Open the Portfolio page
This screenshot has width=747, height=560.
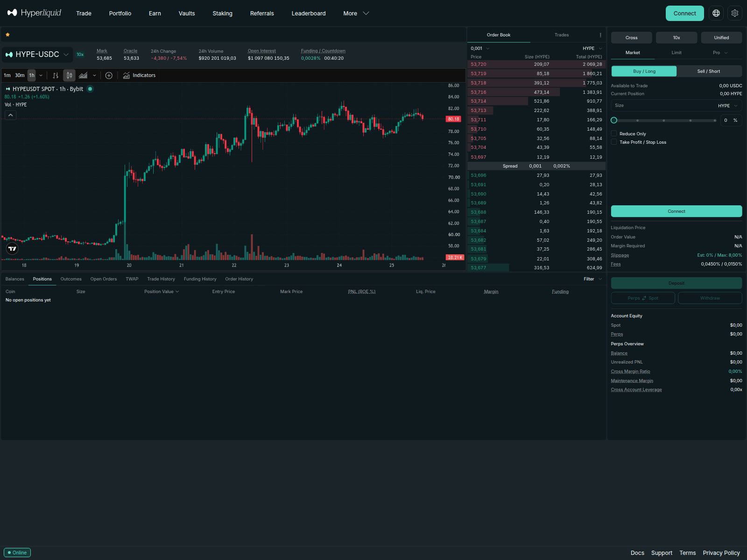click(120, 13)
